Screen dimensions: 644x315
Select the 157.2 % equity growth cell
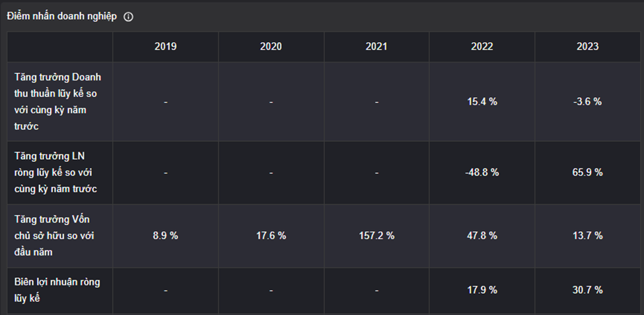pos(376,236)
